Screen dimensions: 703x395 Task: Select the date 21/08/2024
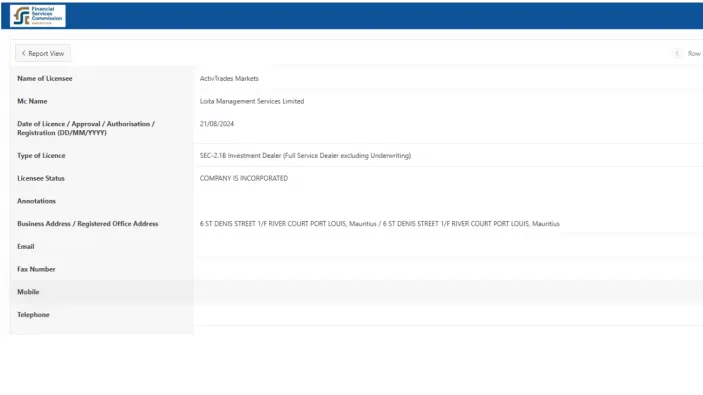217,124
